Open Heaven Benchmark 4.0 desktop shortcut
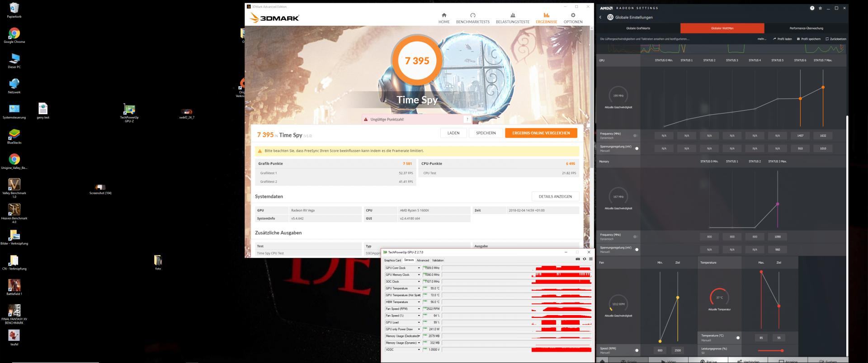The image size is (868, 363). click(x=14, y=213)
